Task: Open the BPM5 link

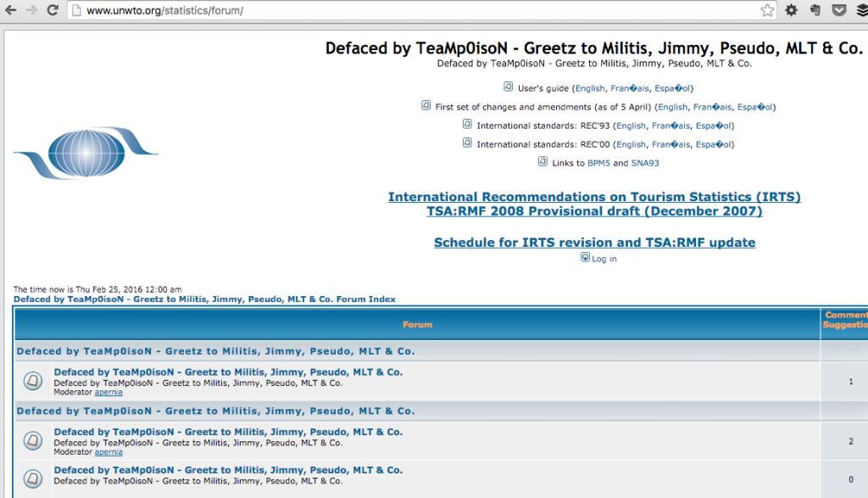Action: click(x=598, y=164)
